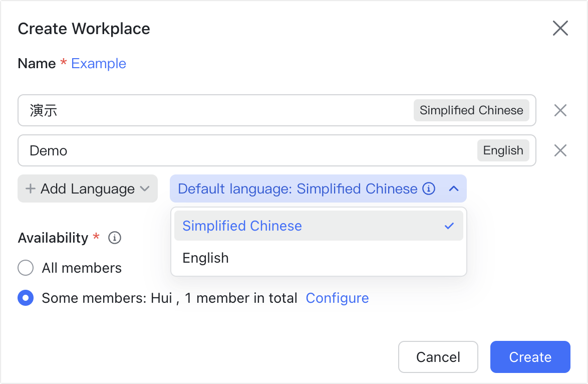
Task: Click inside the Demo name input field
Action: (150, 150)
